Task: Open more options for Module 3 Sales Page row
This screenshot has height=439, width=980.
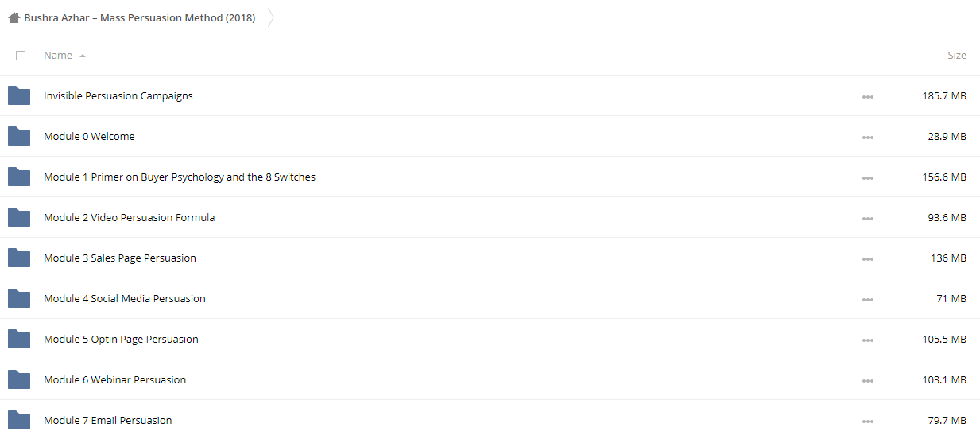Action: 867,259
